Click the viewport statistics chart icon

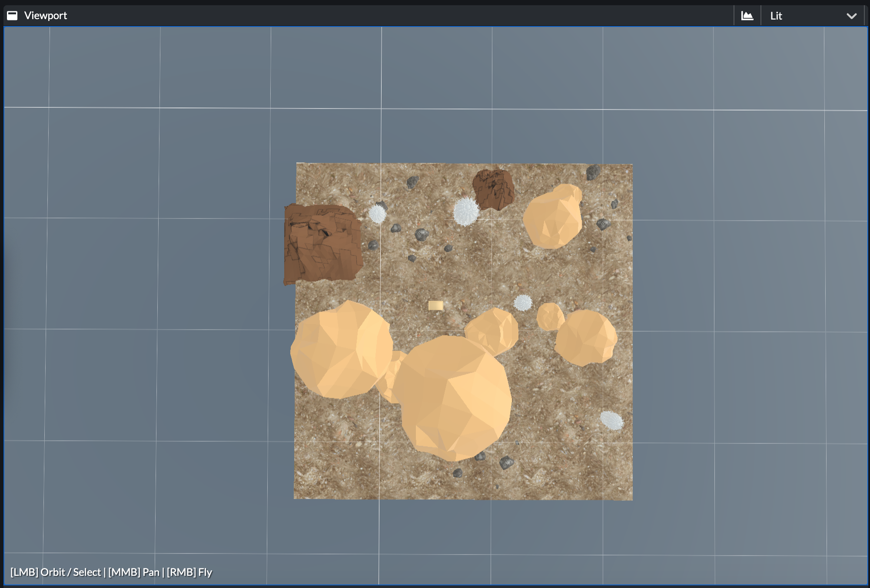coord(747,16)
